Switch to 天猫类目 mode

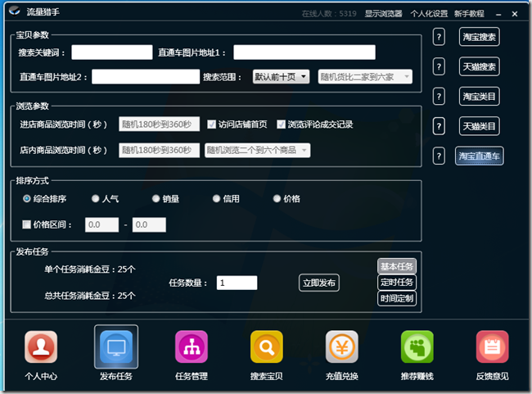[x=479, y=126]
